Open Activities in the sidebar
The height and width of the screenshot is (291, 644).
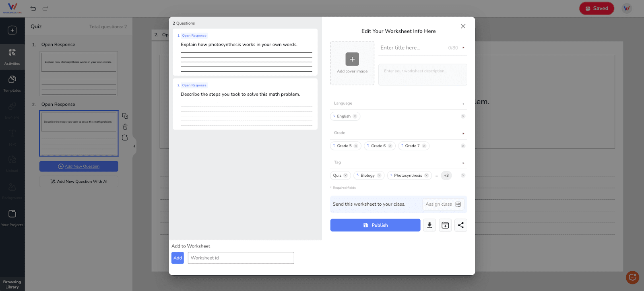coord(12,57)
